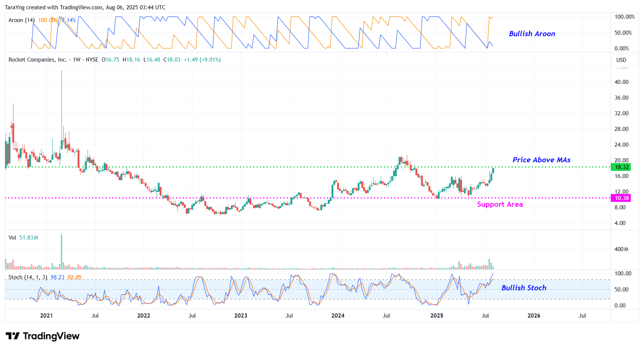644x350 pixels.
Task: Click the 4.00 price axis label
Action: 620,223
